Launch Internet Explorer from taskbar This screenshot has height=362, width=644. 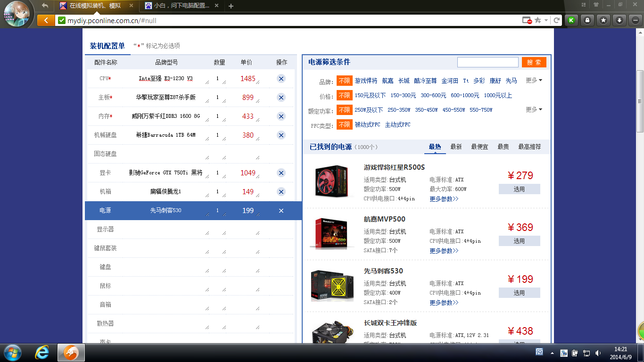point(42,353)
